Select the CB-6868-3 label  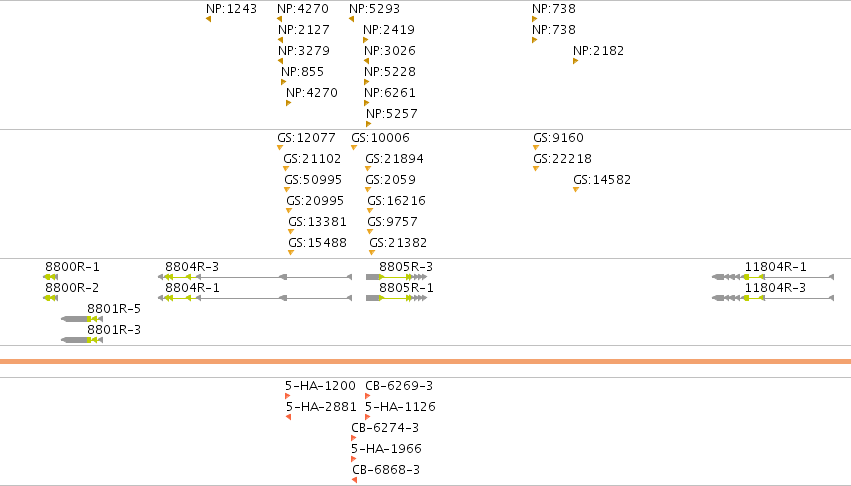coord(386,470)
